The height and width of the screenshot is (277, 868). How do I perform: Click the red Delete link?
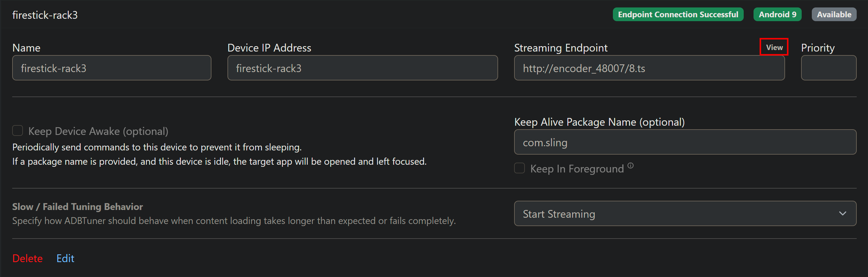(x=27, y=259)
